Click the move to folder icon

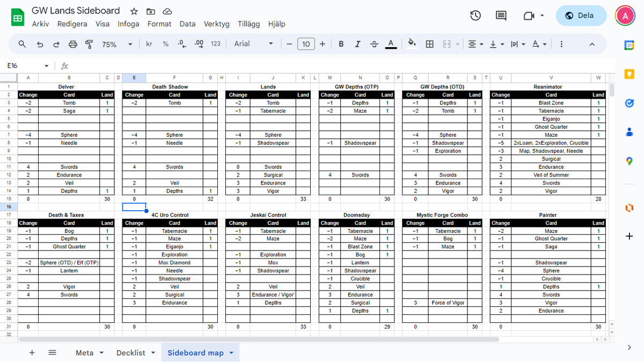(150, 11)
